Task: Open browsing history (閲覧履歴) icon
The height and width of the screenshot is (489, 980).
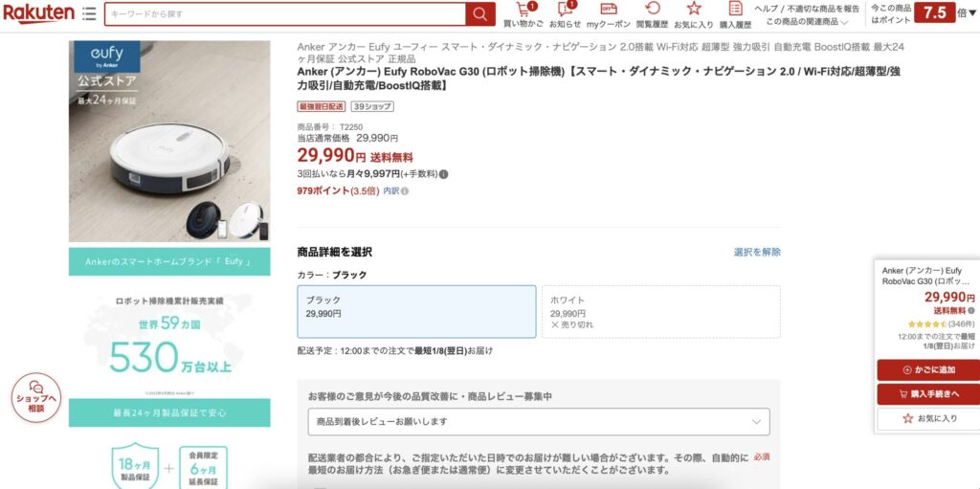Action: [x=652, y=14]
